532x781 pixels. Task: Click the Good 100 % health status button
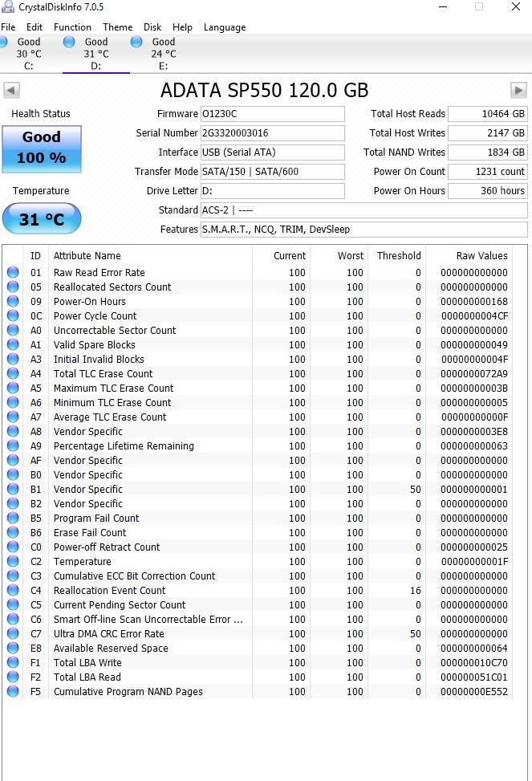click(42, 149)
